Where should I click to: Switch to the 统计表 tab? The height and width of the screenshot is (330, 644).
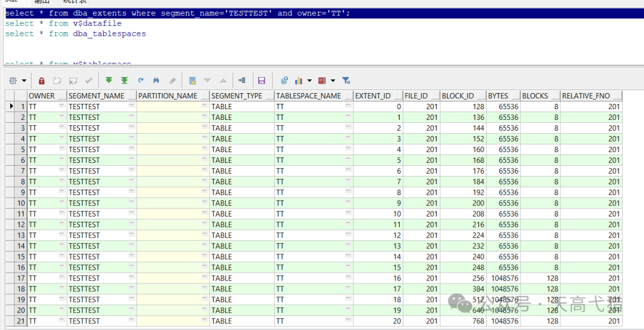click(75, 2)
